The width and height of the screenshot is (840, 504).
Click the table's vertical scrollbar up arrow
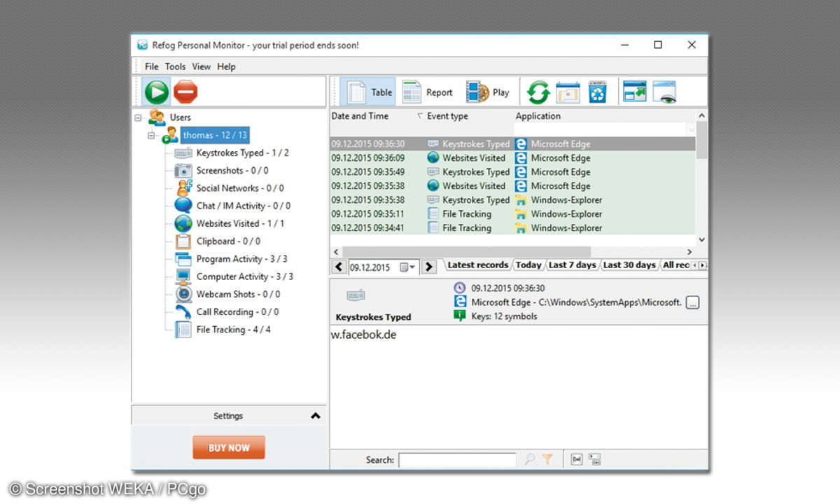coord(702,115)
